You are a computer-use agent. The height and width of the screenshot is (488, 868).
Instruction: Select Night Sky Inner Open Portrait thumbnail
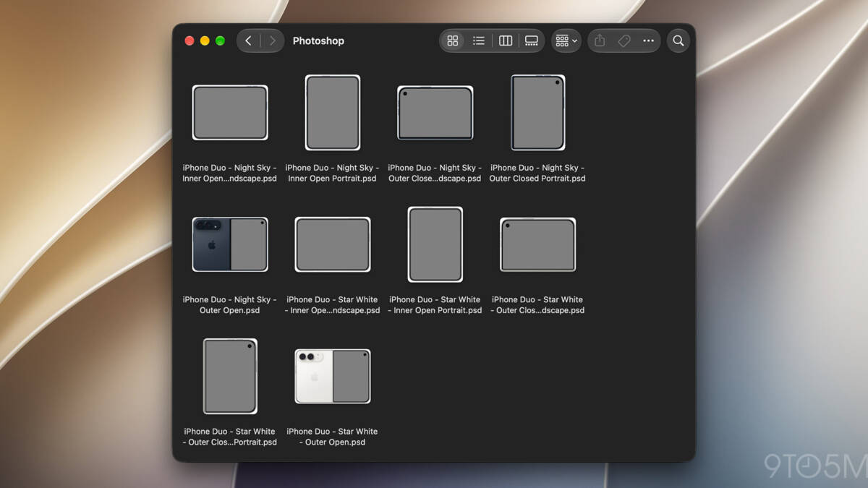(333, 113)
